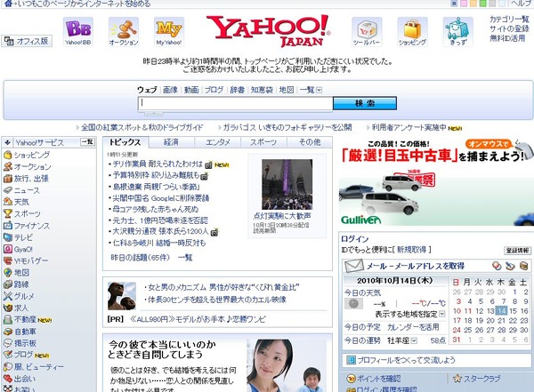Open the My Yahoo! icon

coord(169,30)
